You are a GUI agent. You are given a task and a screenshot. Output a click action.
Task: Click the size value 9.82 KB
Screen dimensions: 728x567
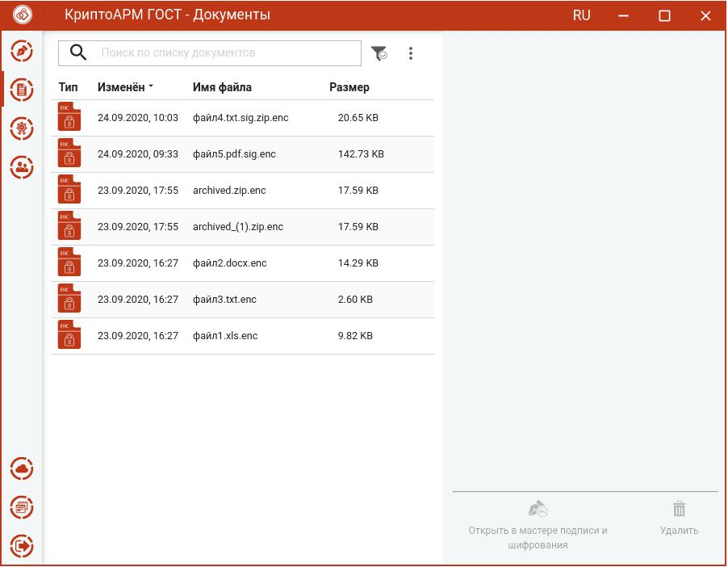click(x=355, y=335)
